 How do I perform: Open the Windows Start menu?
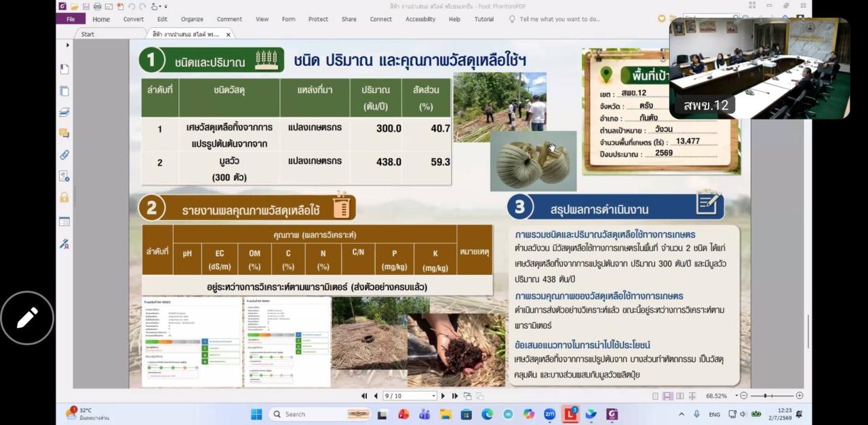coord(256,414)
